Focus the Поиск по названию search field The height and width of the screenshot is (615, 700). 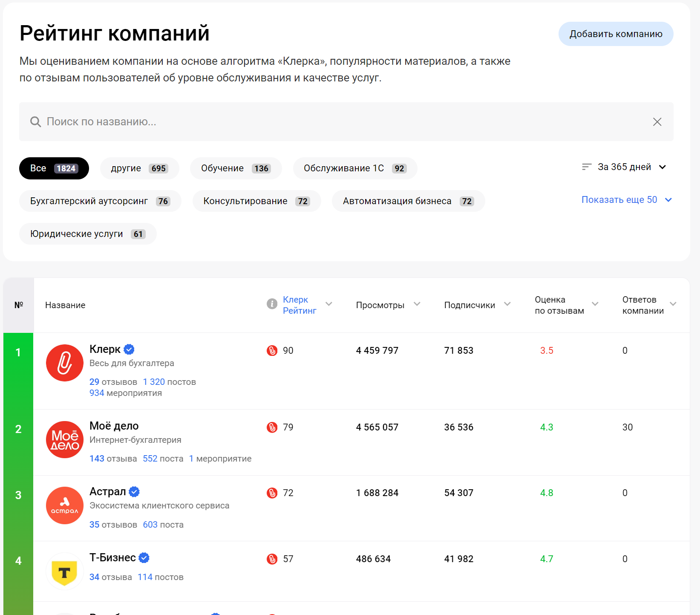click(x=341, y=122)
